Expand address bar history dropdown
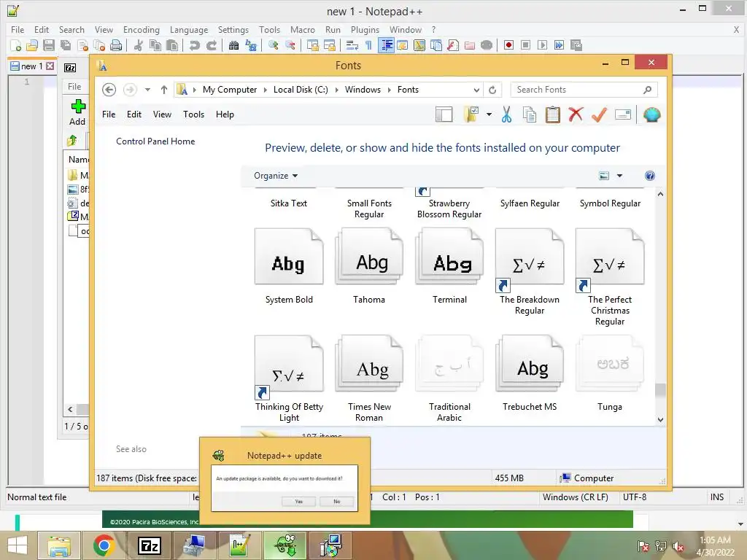The height and width of the screenshot is (560, 747). (476, 90)
